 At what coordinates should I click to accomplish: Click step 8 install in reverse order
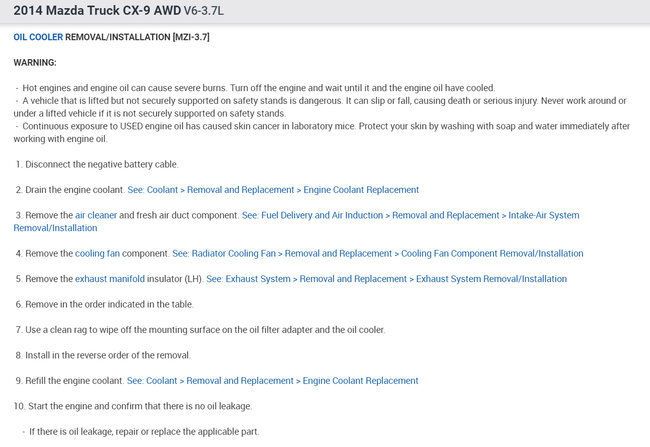coord(110,355)
